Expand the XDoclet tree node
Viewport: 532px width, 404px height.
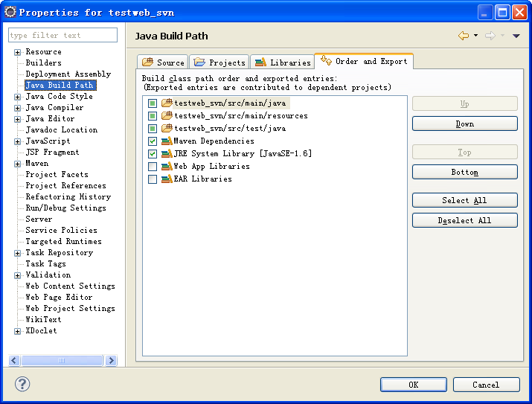[x=17, y=331]
